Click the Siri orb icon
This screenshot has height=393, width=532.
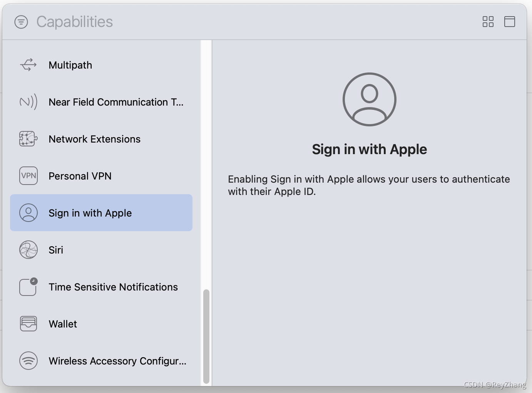coord(28,250)
